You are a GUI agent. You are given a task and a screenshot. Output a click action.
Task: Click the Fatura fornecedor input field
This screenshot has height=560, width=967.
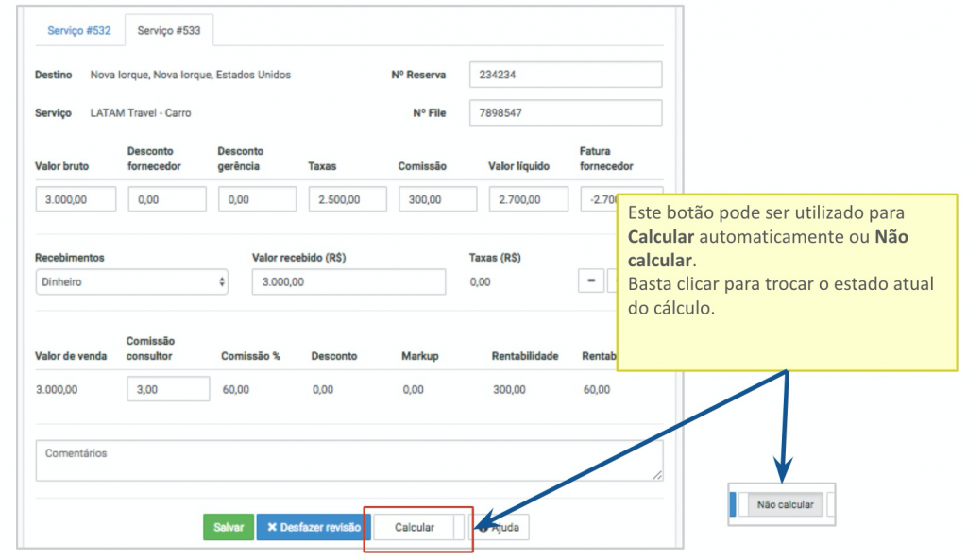(x=599, y=200)
